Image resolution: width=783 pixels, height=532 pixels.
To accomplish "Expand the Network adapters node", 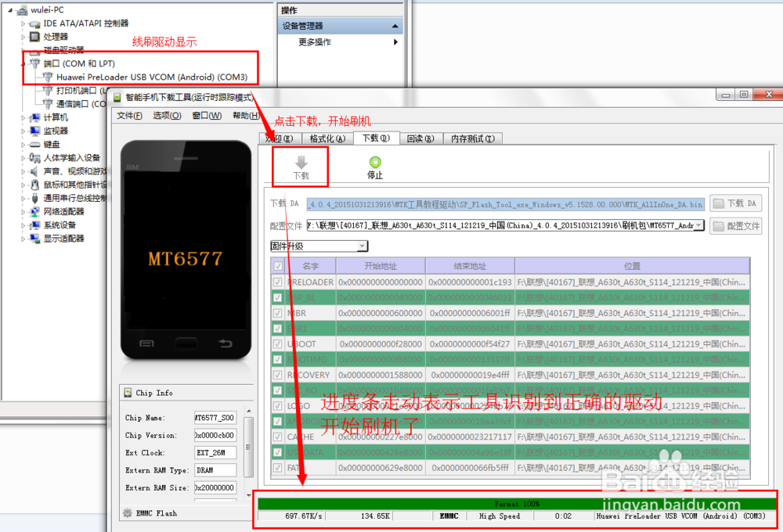I will coord(23,212).
